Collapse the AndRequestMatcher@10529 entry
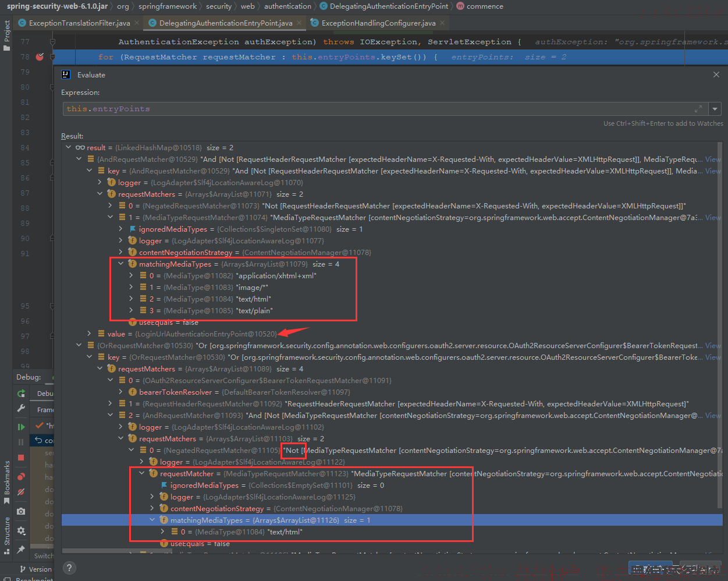Viewport: 728px width, 581px height. [79, 160]
